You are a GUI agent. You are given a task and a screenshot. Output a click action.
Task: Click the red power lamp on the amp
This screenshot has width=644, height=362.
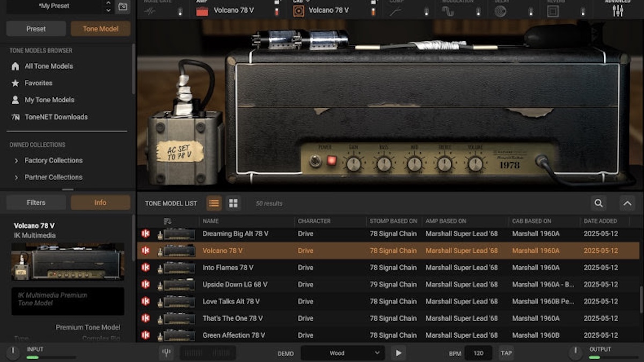[x=332, y=160]
